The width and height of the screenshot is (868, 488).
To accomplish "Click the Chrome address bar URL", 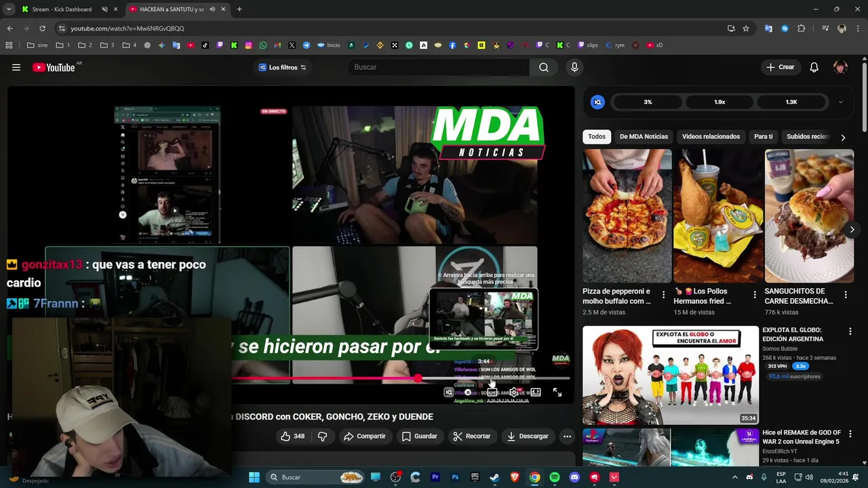I will [127, 28].
